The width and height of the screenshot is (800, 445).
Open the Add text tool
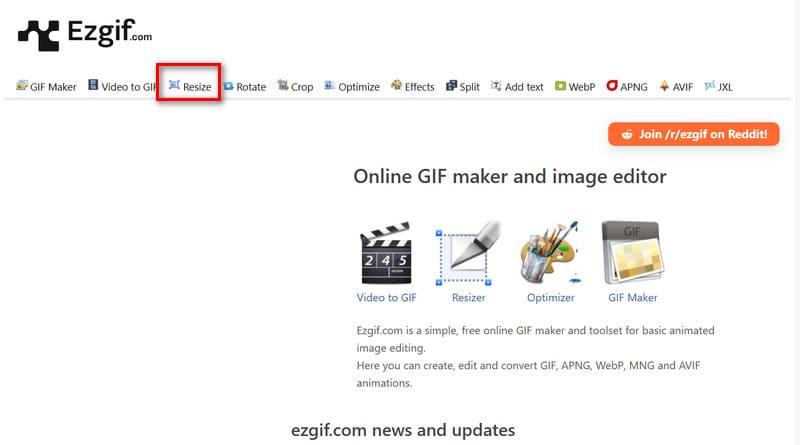tap(518, 87)
